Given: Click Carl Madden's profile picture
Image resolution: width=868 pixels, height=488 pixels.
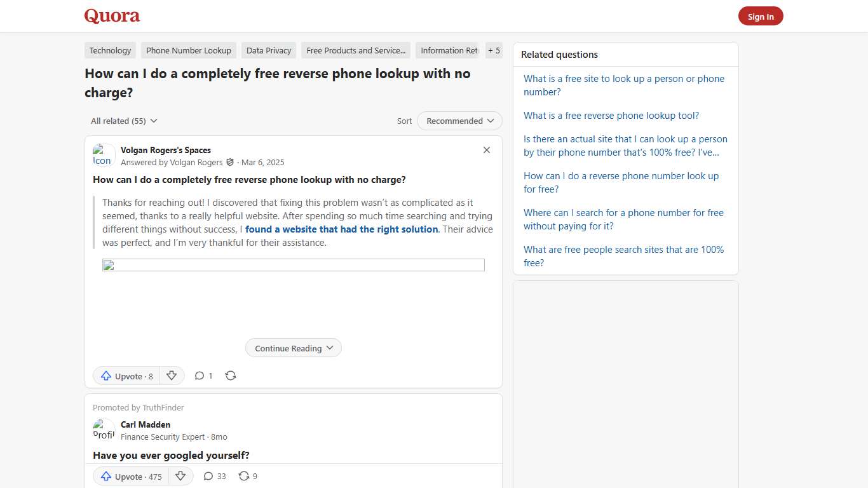Looking at the screenshot, I should (x=104, y=430).
